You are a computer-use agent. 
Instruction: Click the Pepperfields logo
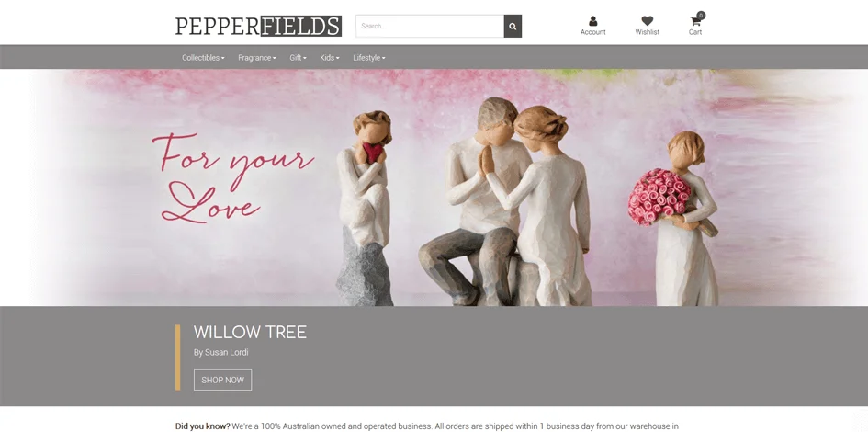coord(258,26)
